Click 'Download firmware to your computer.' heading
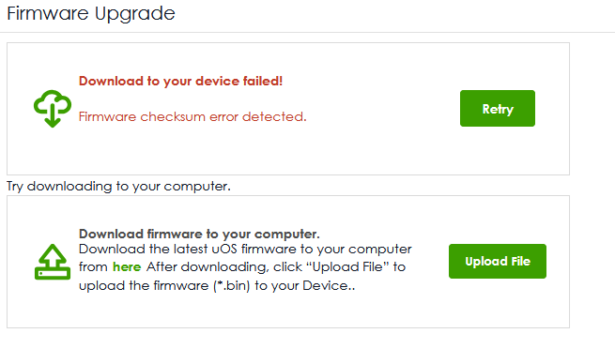The image size is (615, 364). (x=199, y=234)
